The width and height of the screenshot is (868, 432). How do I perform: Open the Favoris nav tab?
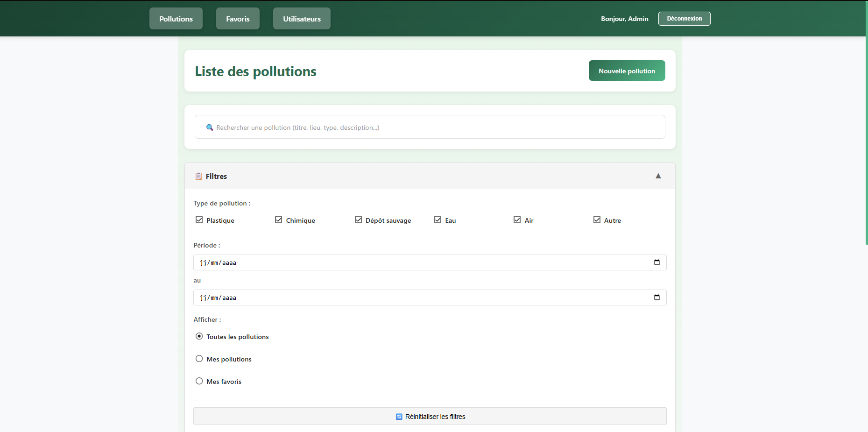(238, 19)
